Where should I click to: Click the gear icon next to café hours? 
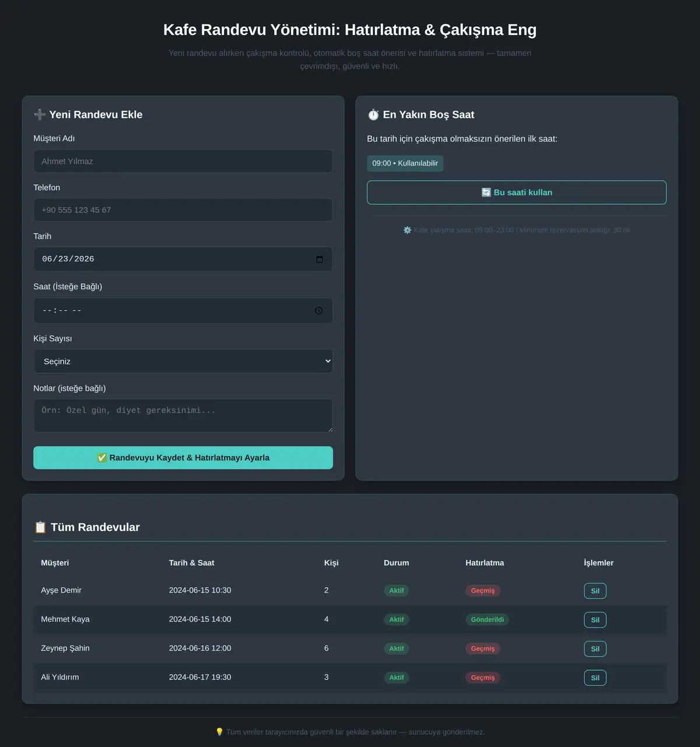(x=407, y=230)
